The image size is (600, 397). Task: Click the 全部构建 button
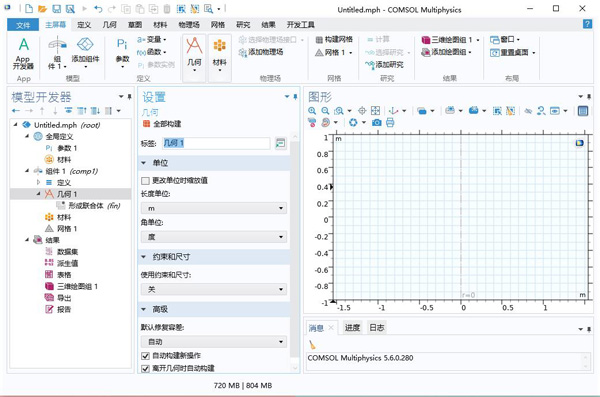click(x=162, y=124)
